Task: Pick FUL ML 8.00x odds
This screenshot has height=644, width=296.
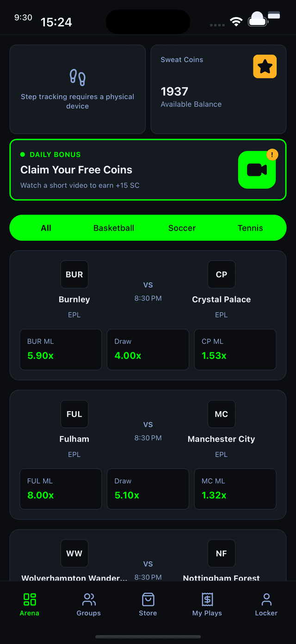Action: pyautogui.click(x=61, y=489)
